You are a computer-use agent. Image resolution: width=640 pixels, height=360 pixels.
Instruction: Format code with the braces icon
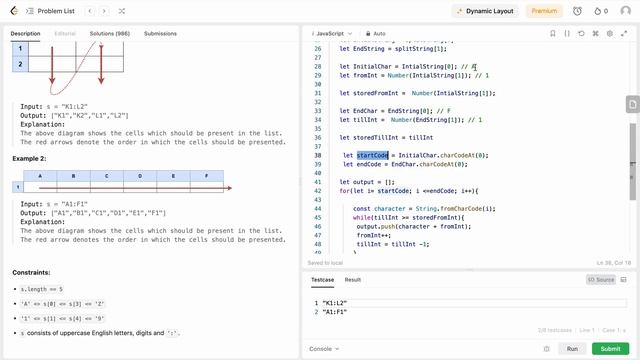click(x=567, y=33)
